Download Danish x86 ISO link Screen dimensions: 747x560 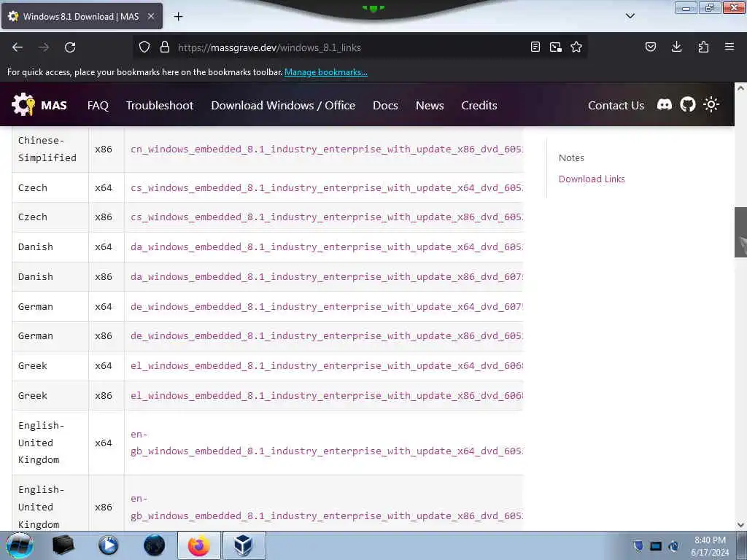click(326, 276)
